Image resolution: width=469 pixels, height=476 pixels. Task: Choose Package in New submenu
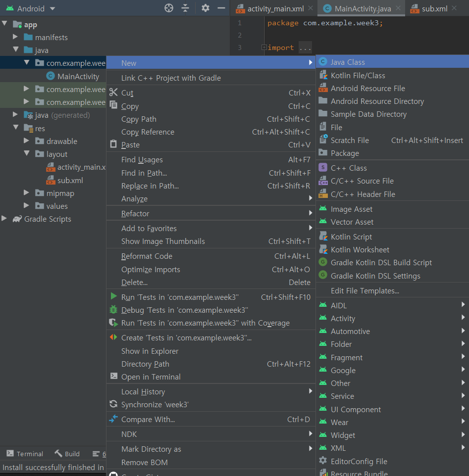coord(392,153)
